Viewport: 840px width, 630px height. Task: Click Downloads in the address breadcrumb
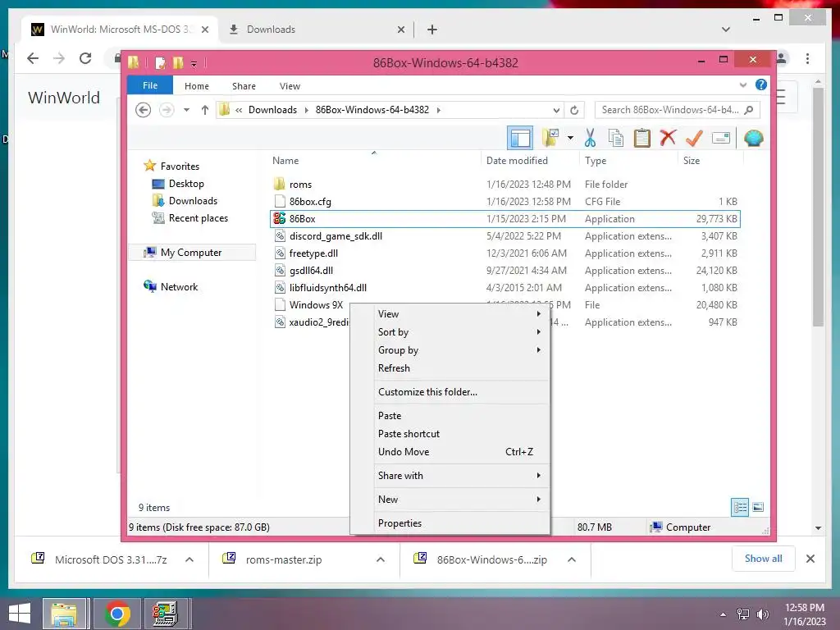272,110
